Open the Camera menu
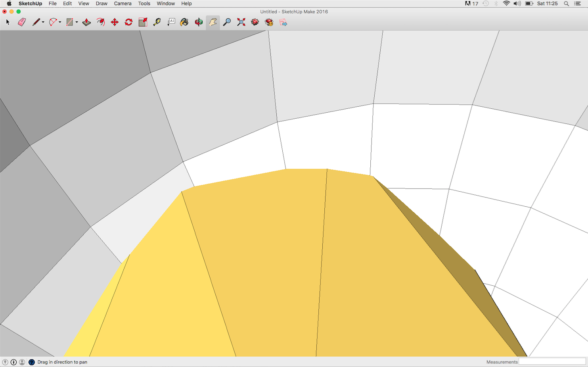This screenshot has height=367, width=588. (123, 4)
